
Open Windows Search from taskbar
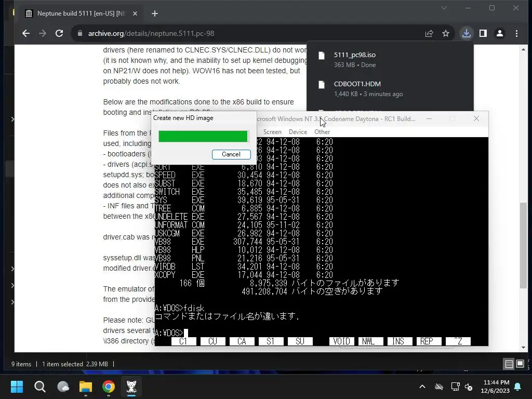click(40, 387)
